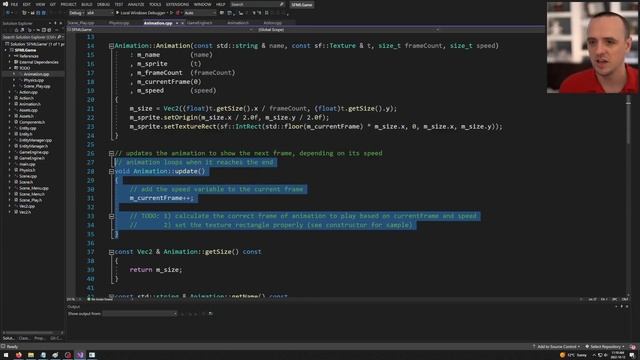Click the search magnifier icon in top bar
640x360 pixels.
click(x=282, y=4)
